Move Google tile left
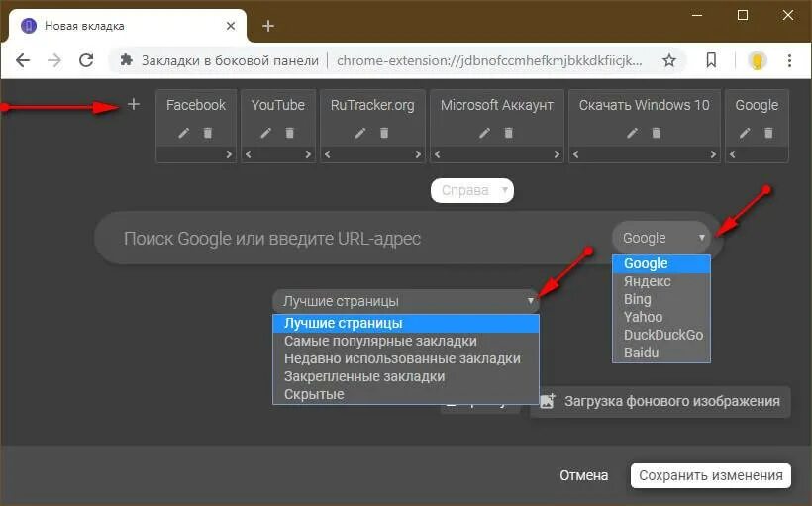The width and height of the screenshot is (812, 506). (732, 154)
